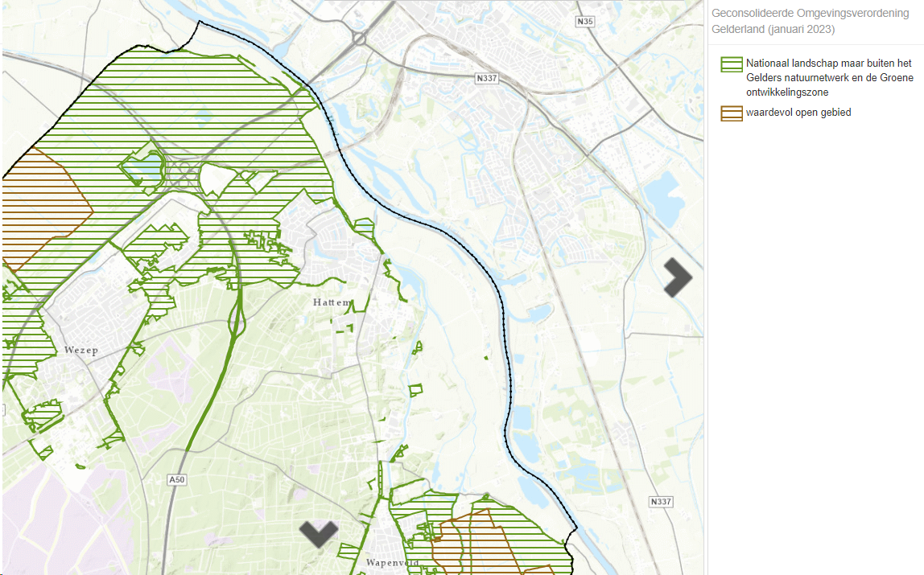Click the white enclosed area beside the highway interchange

[217, 179]
